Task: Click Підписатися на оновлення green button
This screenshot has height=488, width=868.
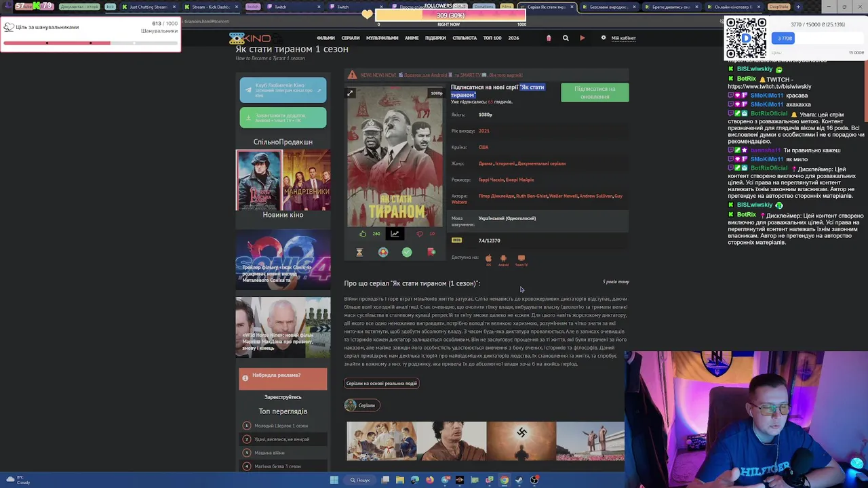Action: [595, 92]
